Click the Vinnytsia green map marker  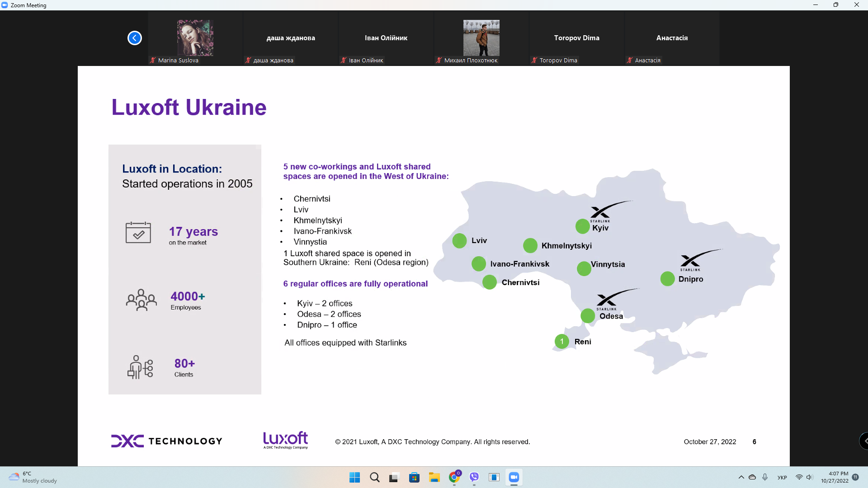[x=584, y=269]
